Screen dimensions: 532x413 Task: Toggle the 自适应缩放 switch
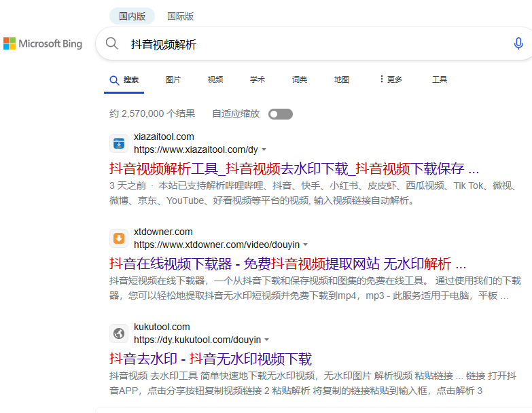tap(280, 114)
